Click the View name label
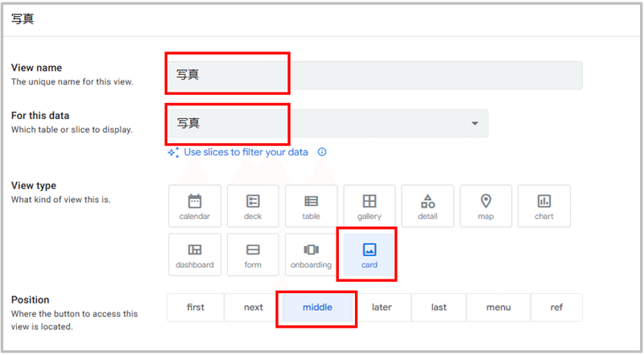This screenshot has width=644, height=355. click(36, 68)
